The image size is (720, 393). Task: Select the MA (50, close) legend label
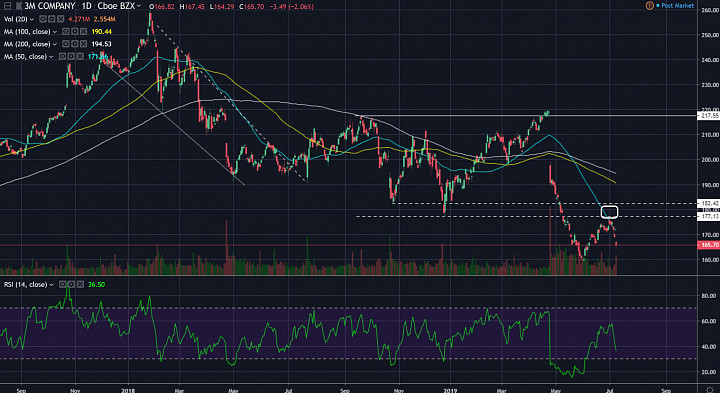point(26,56)
